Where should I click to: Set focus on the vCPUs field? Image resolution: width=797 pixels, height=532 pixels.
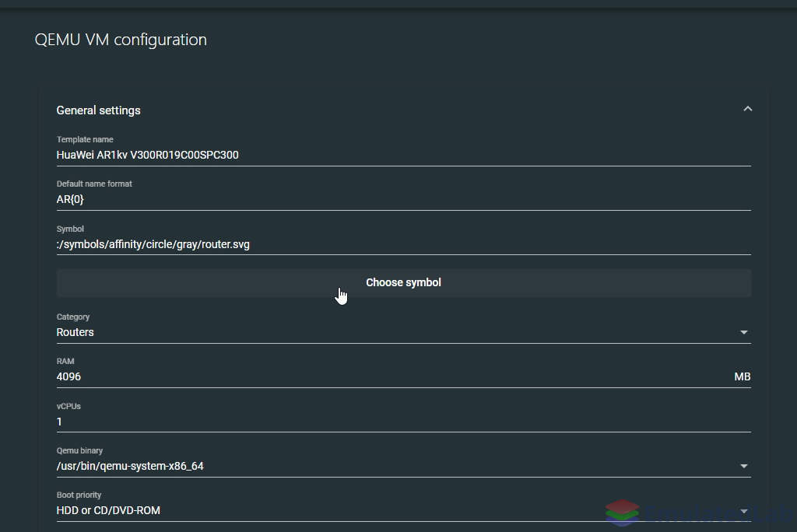pyautogui.click(x=404, y=422)
